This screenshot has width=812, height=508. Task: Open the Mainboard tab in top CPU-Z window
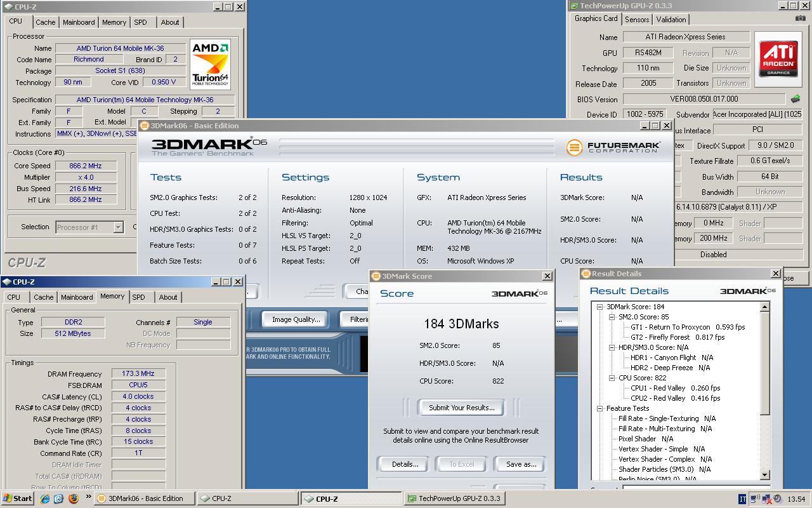click(79, 22)
